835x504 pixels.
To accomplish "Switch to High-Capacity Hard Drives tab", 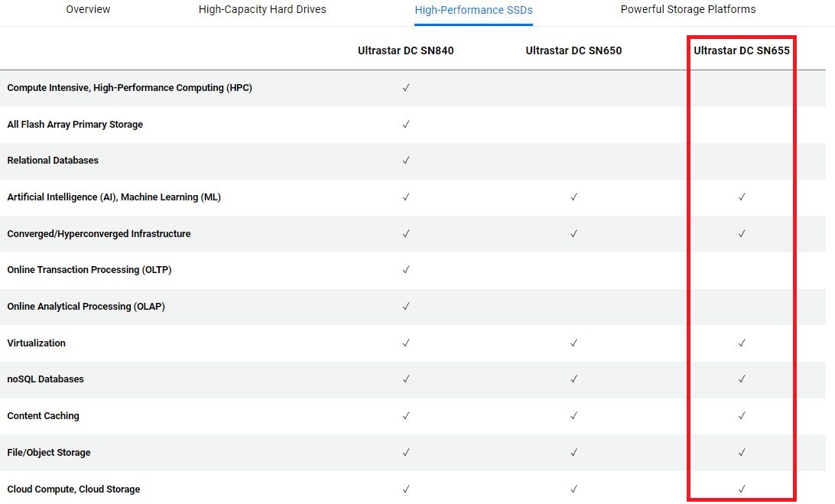I will tap(262, 10).
